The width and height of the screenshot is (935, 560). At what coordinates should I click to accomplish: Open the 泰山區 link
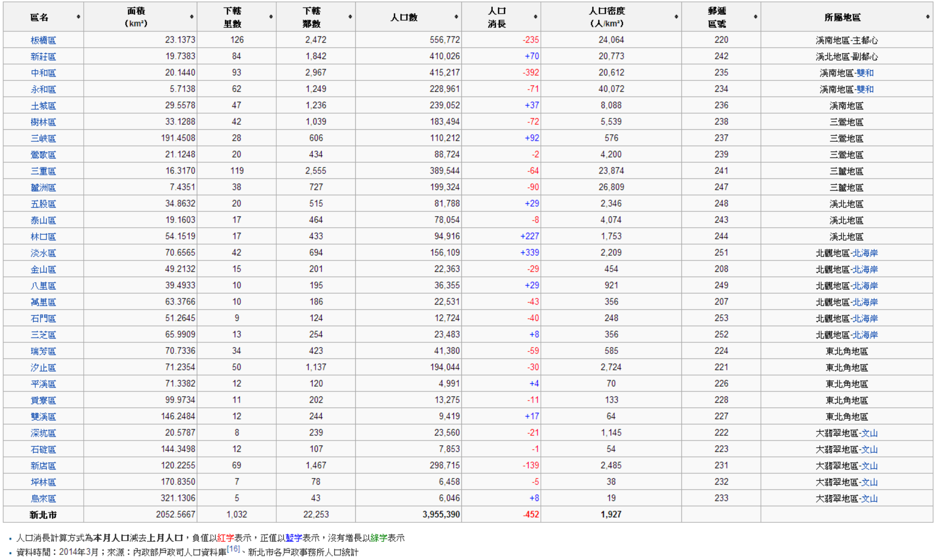click(x=43, y=220)
